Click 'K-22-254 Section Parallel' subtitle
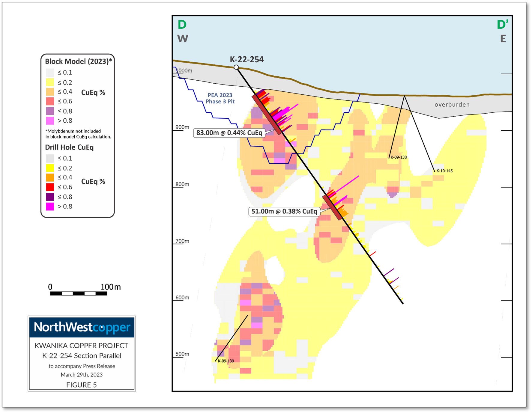Screen dimensions: 532x413 82,356
